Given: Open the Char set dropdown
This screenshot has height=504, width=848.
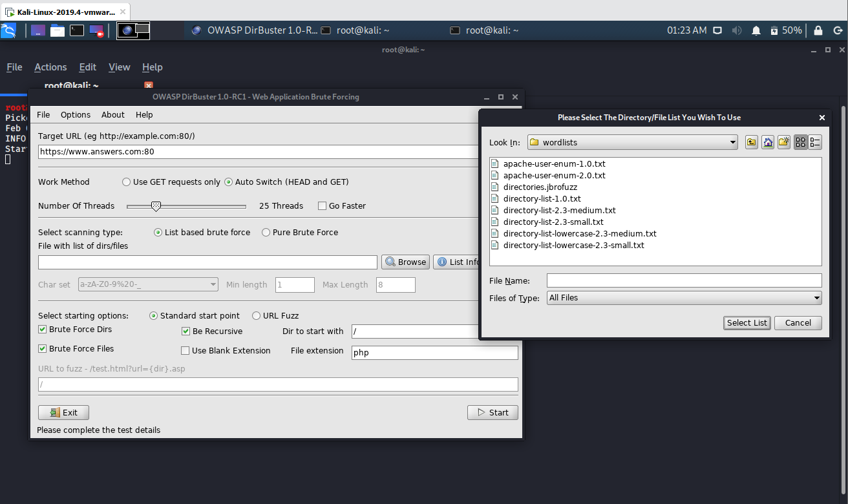Looking at the screenshot, I should 148,285.
